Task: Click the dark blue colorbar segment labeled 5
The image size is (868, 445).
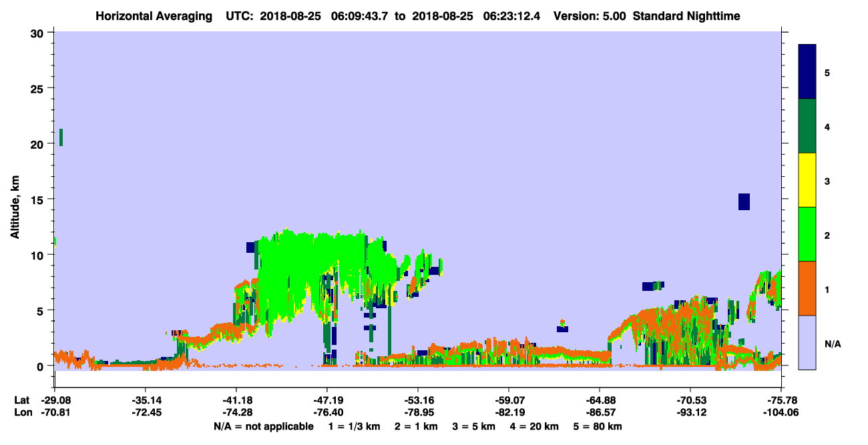Action: [x=807, y=72]
